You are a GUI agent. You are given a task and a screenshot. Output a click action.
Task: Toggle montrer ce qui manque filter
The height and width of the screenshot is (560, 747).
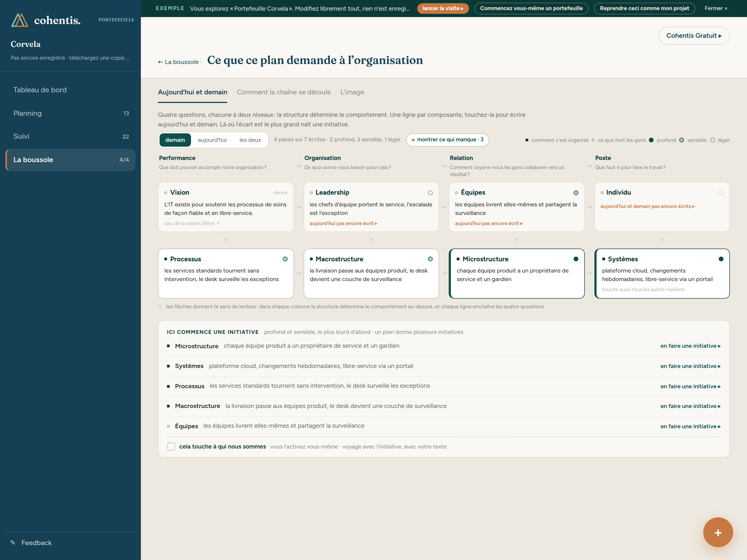447,140
